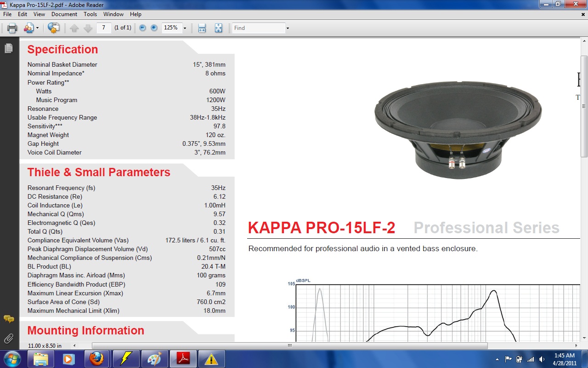Click the frequency response graph
588x368 pixels.
pos(433,310)
